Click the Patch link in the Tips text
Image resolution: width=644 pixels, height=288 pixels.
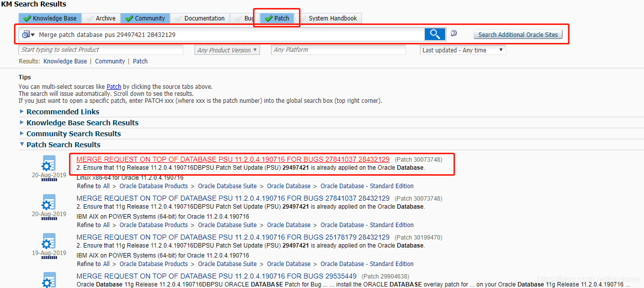pos(114,86)
